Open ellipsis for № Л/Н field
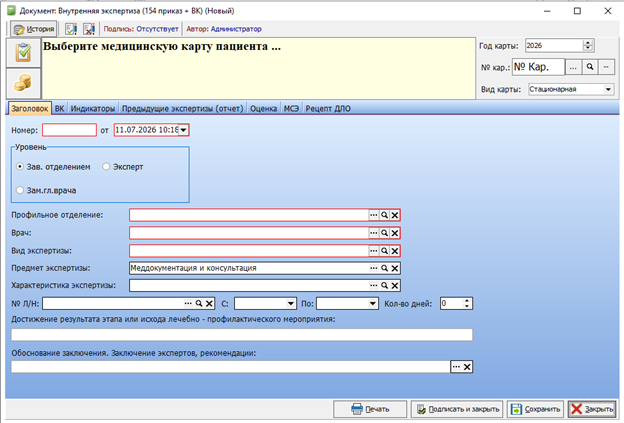 [188, 304]
